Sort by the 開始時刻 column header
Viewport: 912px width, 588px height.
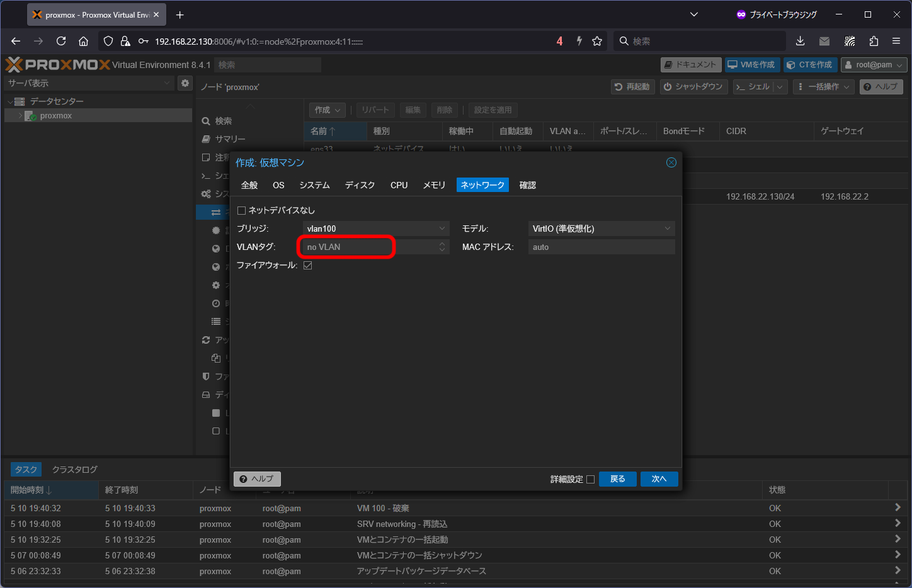(x=51, y=490)
